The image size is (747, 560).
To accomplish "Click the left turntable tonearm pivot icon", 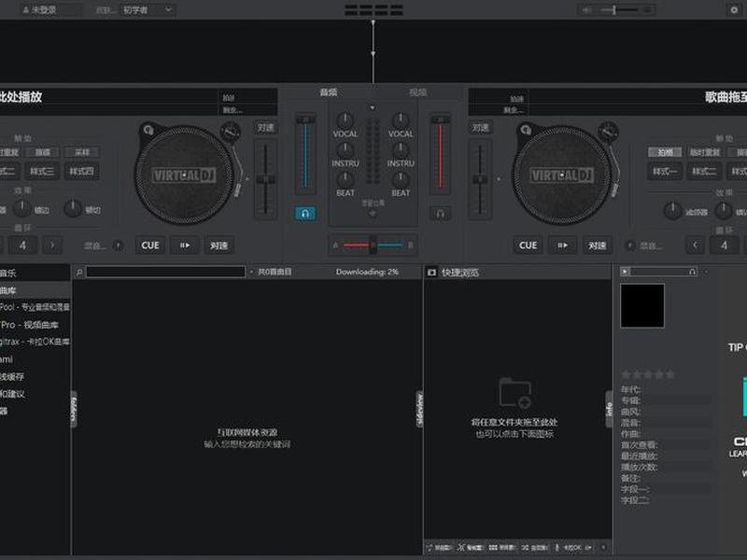I will pyautogui.click(x=230, y=132).
